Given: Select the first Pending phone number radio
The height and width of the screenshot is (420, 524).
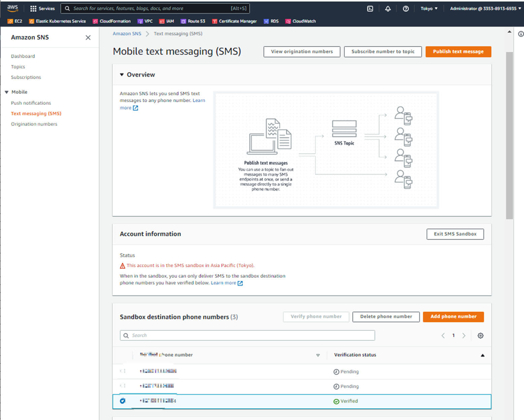Looking at the screenshot, I should (x=123, y=371).
